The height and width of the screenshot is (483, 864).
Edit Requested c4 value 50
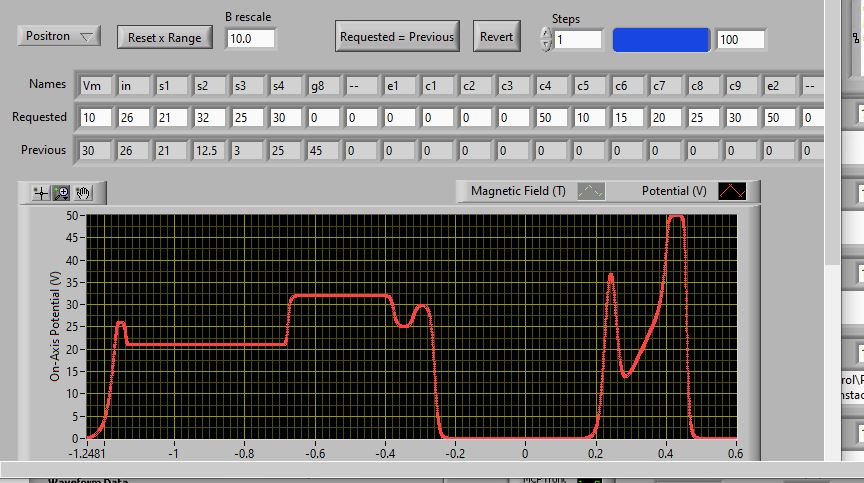click(552, 117)
